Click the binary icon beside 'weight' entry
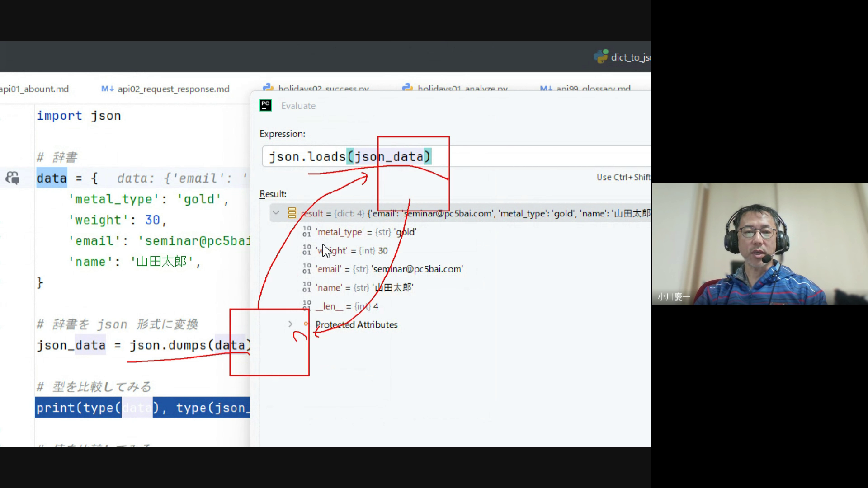The width and height of the screenshot is (868, 488). [x=307, y=250]
